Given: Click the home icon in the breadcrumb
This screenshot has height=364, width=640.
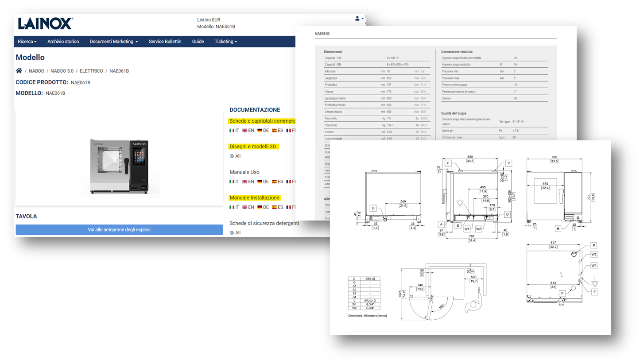Looking at the screenshot, I should (x=19, y=71).
